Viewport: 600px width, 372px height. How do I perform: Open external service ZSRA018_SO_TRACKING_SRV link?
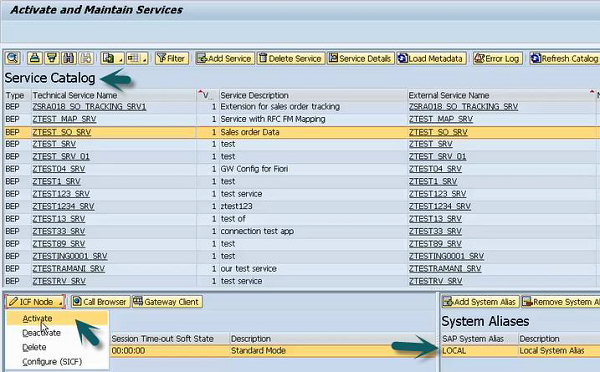(463, 106)
